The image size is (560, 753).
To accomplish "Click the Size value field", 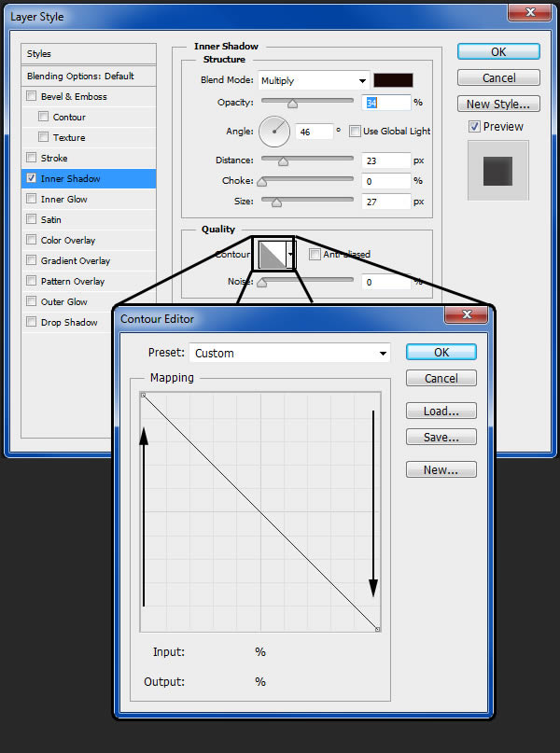I will pos(386,202).
